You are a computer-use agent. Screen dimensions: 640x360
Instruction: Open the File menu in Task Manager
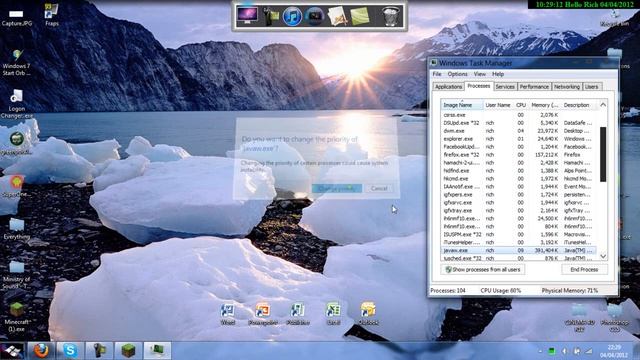point(437,74)
